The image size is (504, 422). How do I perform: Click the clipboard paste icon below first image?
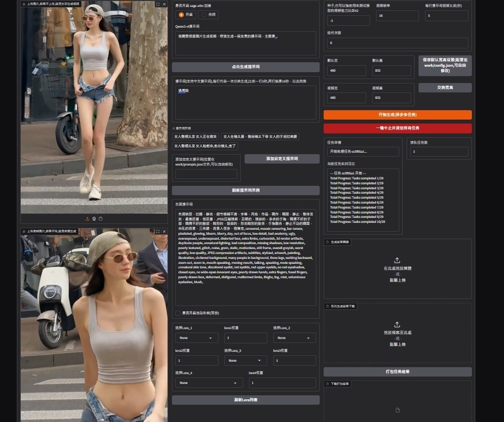[100, 219]
